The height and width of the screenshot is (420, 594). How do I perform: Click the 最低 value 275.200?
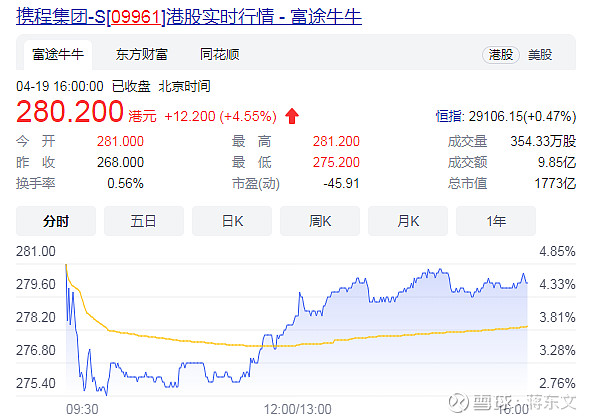(336, 162)
